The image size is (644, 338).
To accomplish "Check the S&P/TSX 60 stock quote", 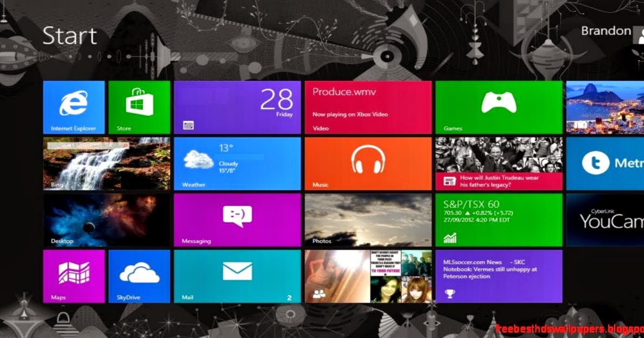I will [498, 220].
